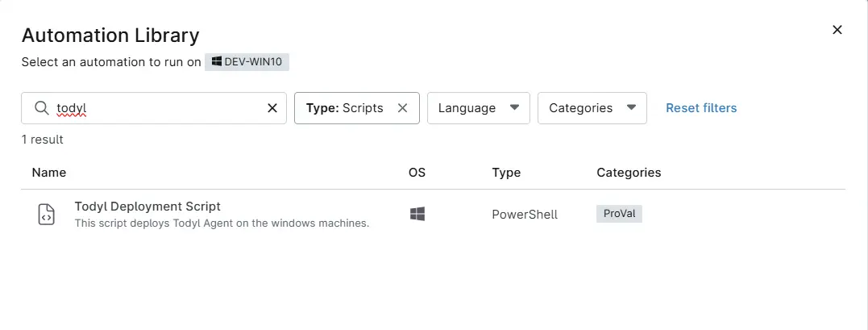Sort by Type column header
868x330 pixels.
[506, 173]
